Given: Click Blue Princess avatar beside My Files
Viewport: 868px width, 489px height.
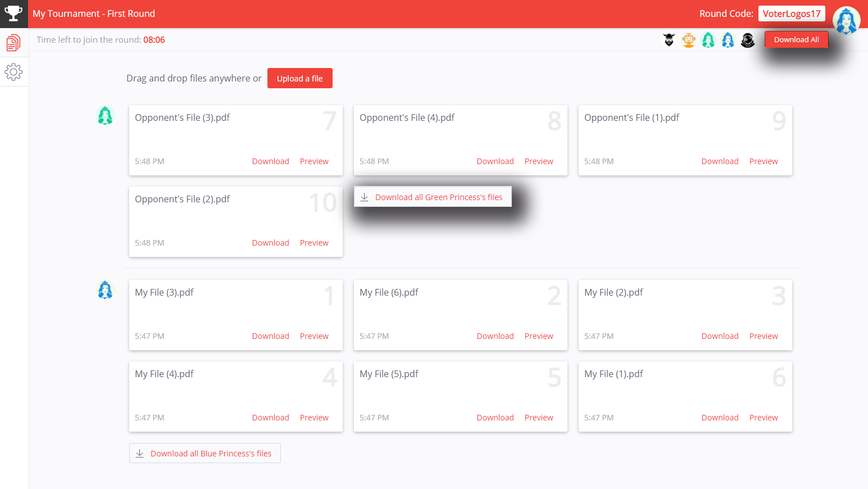Looking at the screenshot, I should [105, 290].
